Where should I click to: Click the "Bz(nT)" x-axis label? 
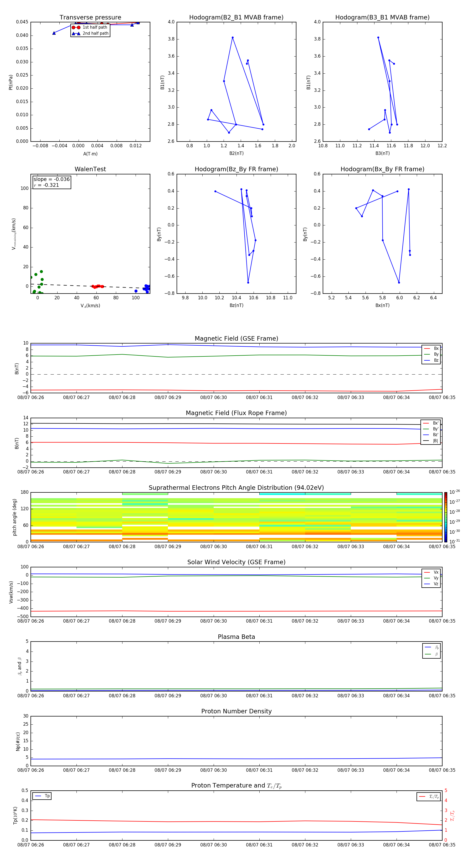tap(236, 306)
